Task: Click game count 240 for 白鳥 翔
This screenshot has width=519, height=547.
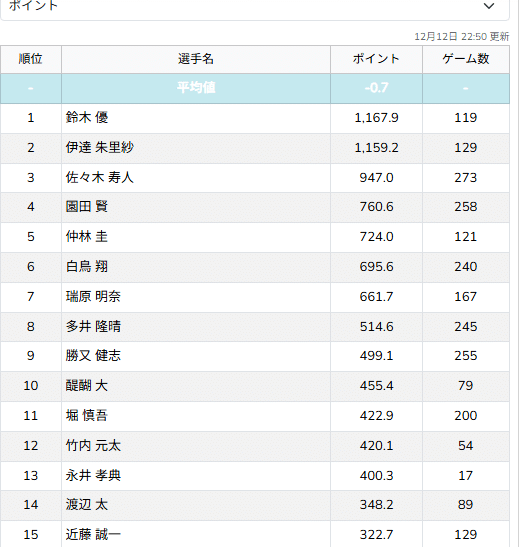Action: 466,267
